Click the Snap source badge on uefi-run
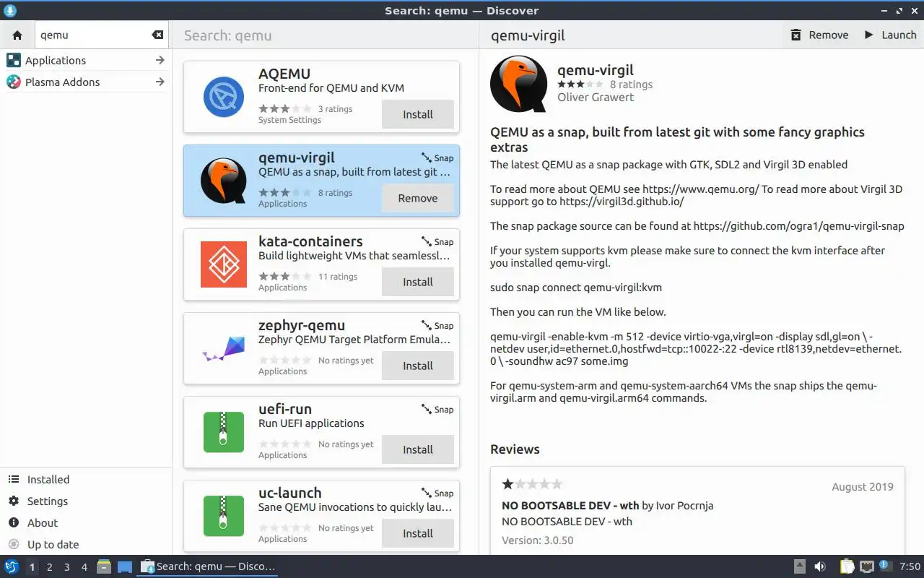This screenshot has width=924, height=578. click(437, 409)
